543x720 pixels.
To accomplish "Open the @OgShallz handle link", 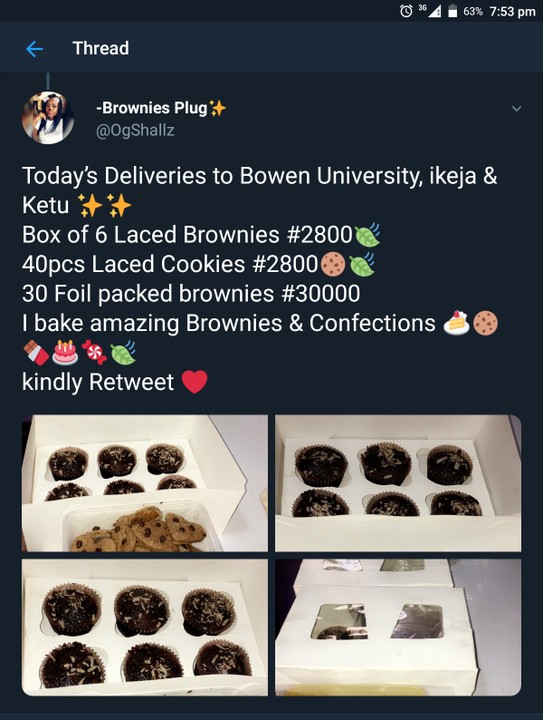I will coord(135,130).
